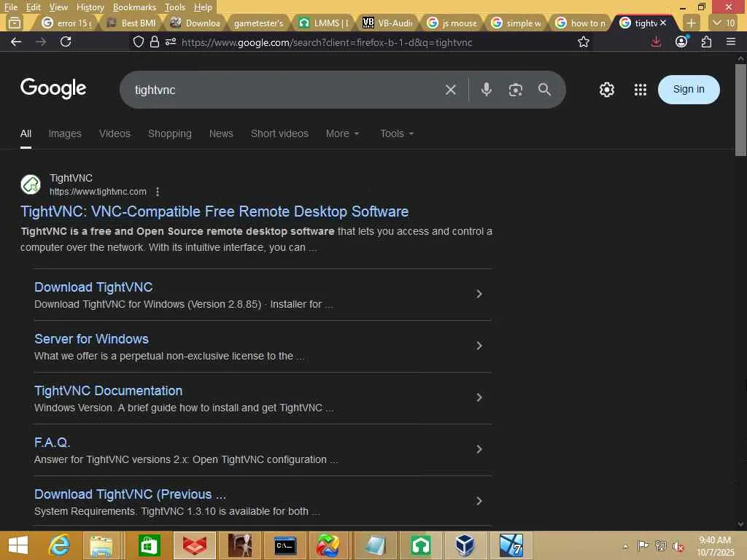This screenshot has width=747, height=560.
Task: Click the padlock site security icon
Action: [155, 42]
